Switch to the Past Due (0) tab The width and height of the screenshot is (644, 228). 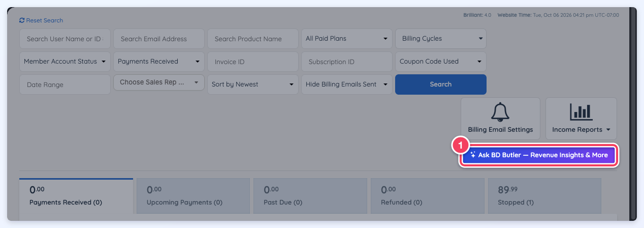[x=310, y=195]
